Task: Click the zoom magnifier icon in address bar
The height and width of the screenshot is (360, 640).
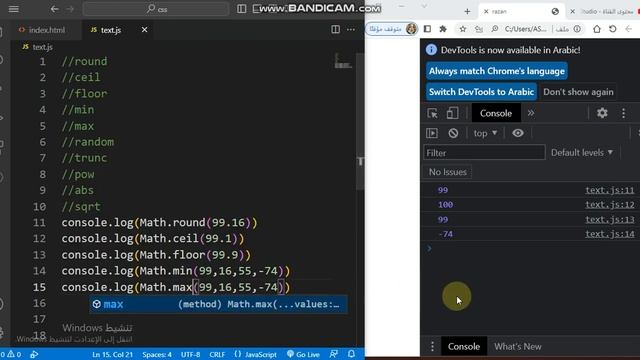Action: coord(495,29)
